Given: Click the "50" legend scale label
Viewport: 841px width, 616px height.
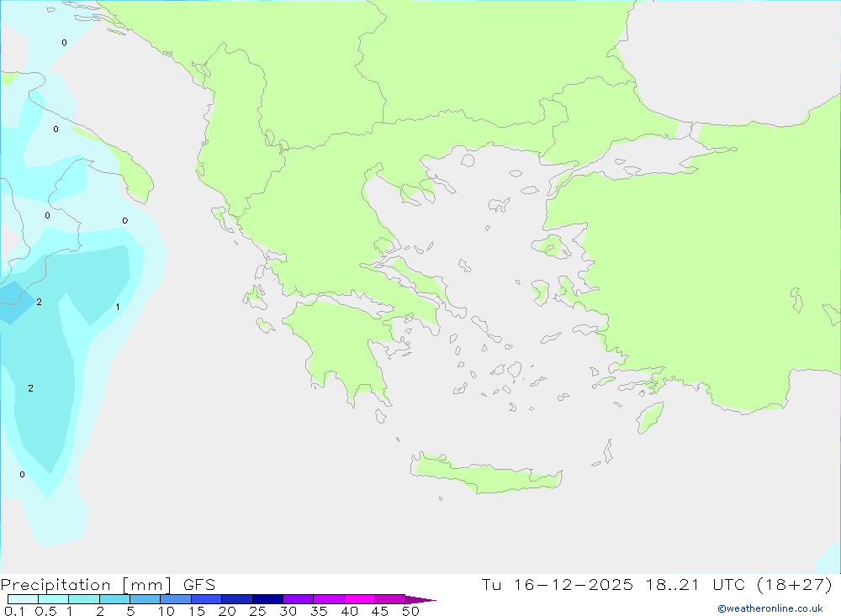Looking at the screenshot, I should click(410, 611).
